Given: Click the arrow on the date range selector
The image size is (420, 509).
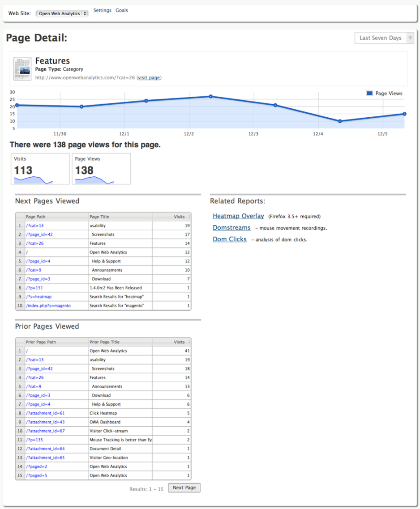Looking at the screenshot, I should [410, 38].
